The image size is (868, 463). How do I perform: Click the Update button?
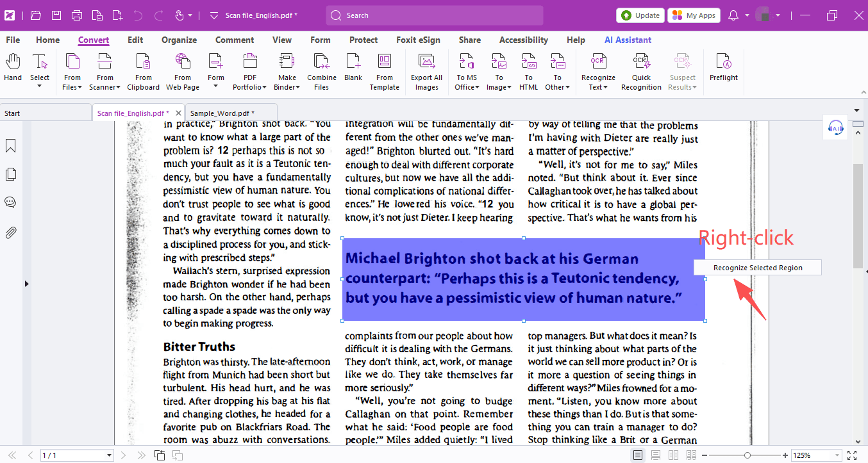pyautogui.click(x=640, y=15)
